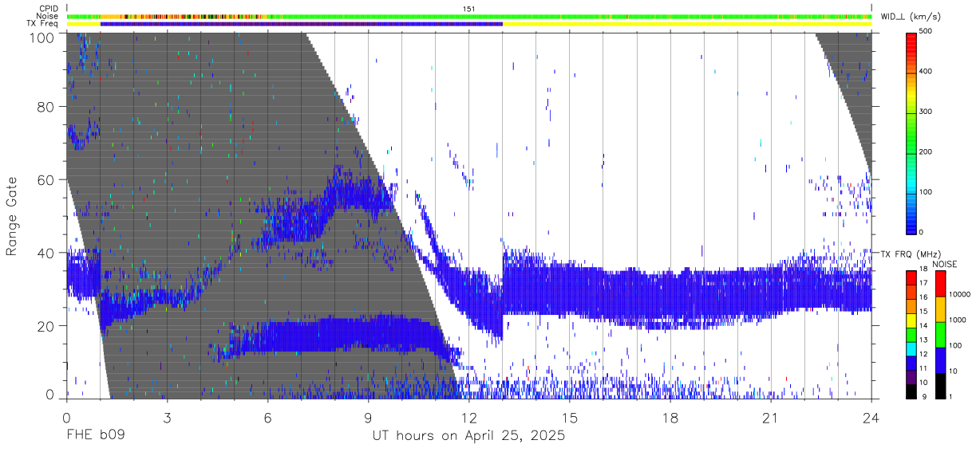Click the 3 UT hour tick label
The width and height of the screenshot is (980, 452).
coord(167,419)
